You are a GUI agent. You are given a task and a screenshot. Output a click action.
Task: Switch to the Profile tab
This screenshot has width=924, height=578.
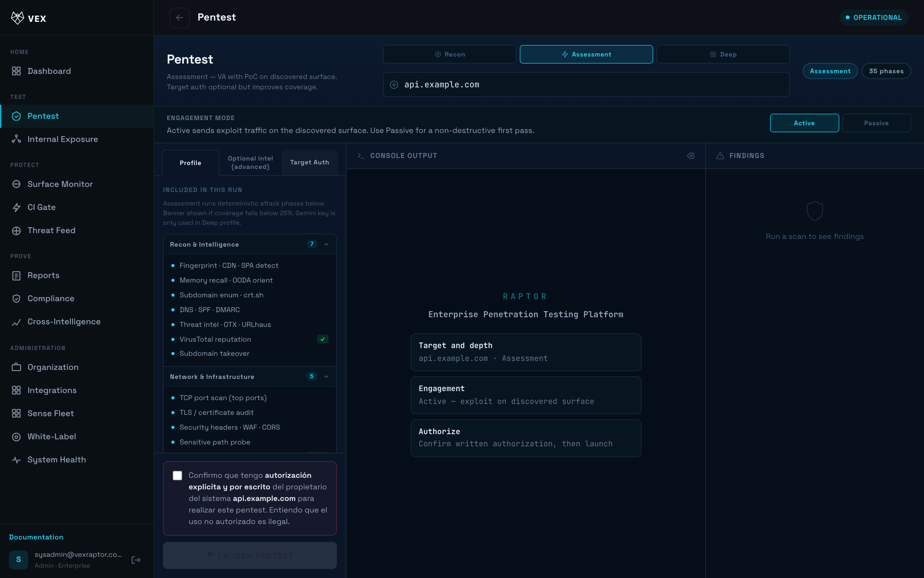(x=191, y=163)
